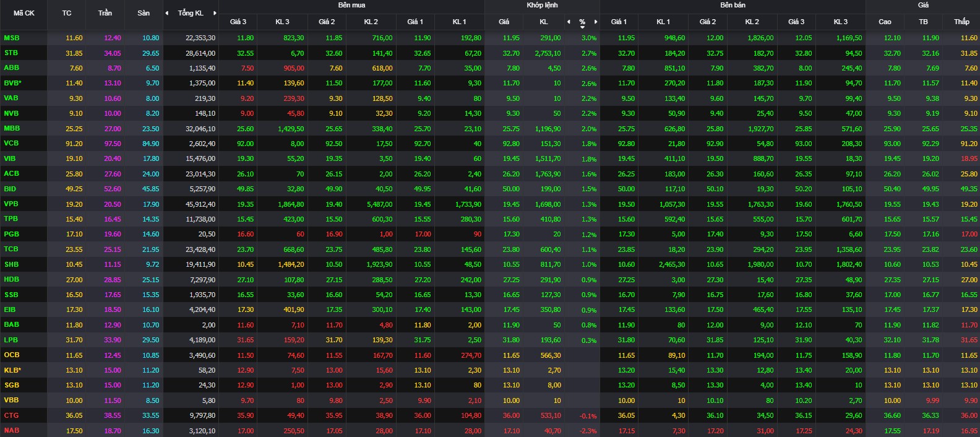Screen dimensions: 980x437
Task: Click the Thấp low-price column header
Action: tap(961, 22)
